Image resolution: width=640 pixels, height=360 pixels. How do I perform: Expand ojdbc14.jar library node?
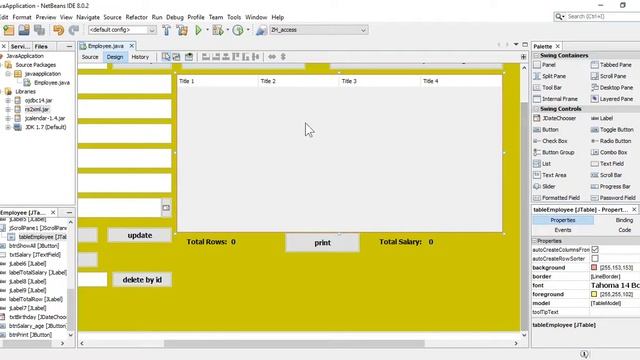click(x=8, y=100)
